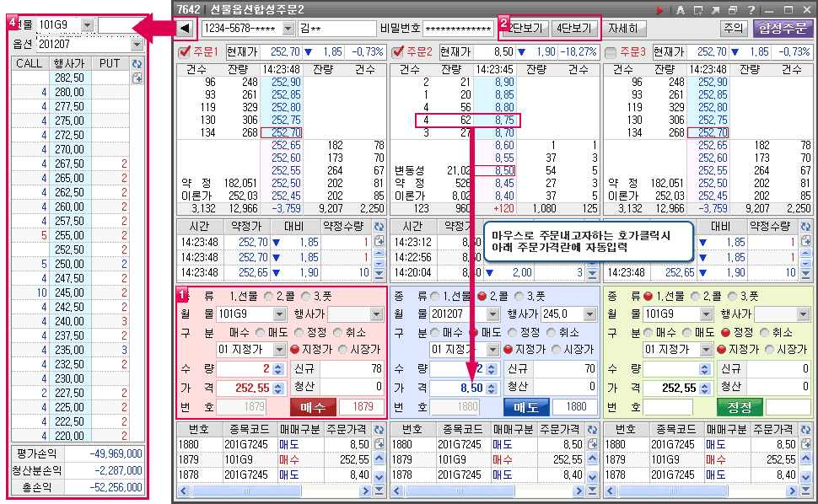Select 3.풋 radio in 주문2 panel
This screenshot has width=818, height=504.
coord(519,296)
